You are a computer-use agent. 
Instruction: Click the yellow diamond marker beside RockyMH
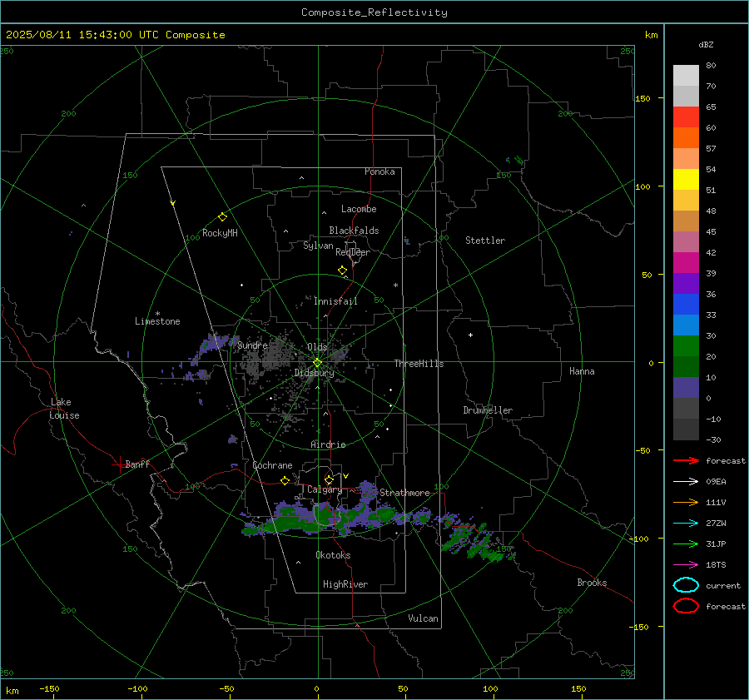[x=222, y=217]
